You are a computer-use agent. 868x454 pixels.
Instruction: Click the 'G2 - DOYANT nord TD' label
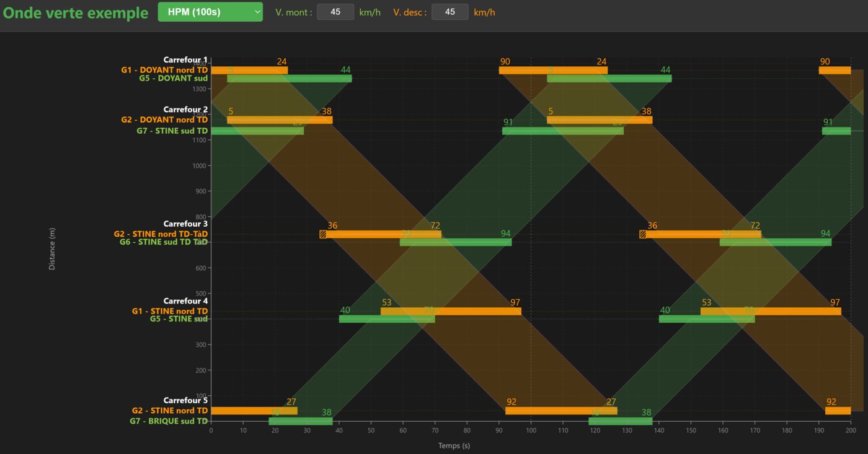164,120
